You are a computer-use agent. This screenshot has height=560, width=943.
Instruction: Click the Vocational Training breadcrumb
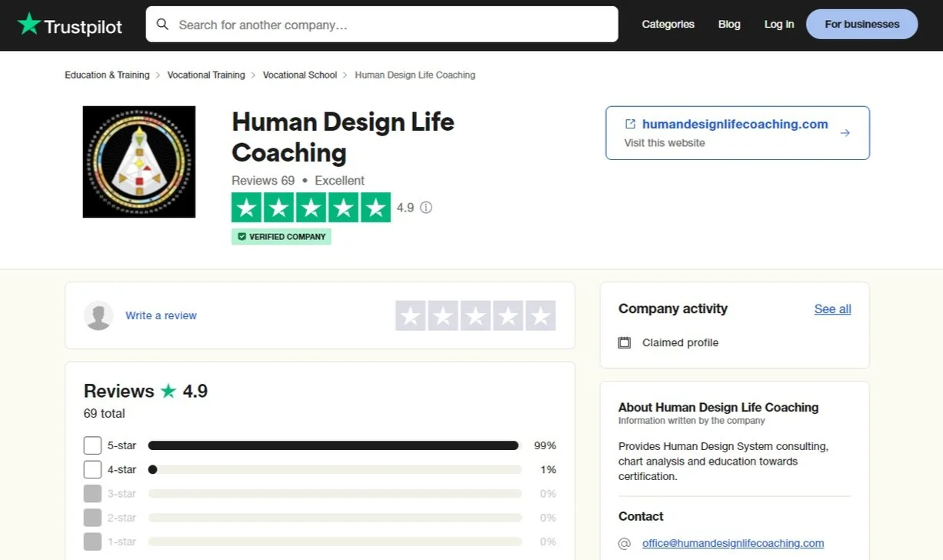point(206,75)
